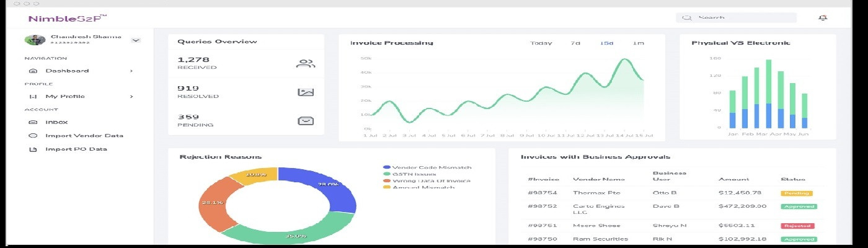Viewport: 868px width, 248px height.
Task: Click vendor name Thermax Pte
Action: 596,193
